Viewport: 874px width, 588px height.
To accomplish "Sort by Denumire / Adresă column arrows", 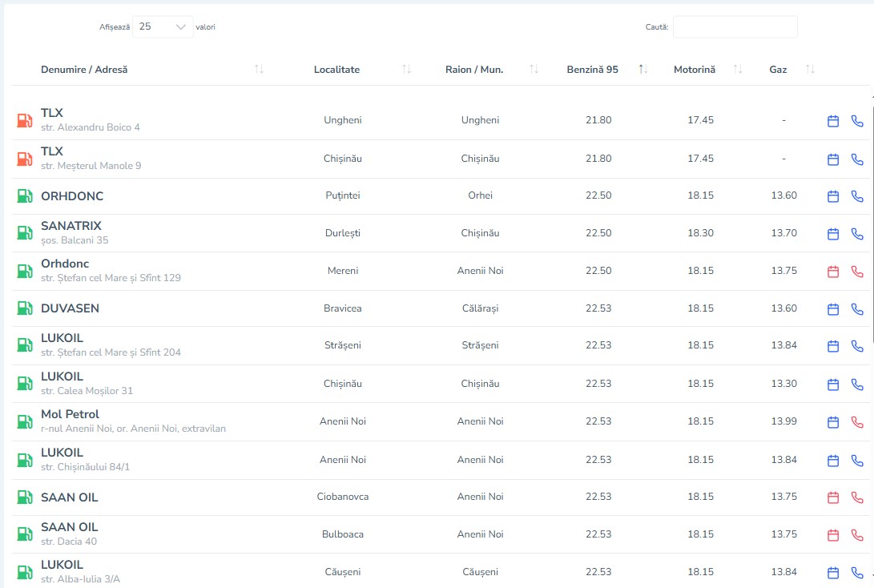I will coord(259,70).
